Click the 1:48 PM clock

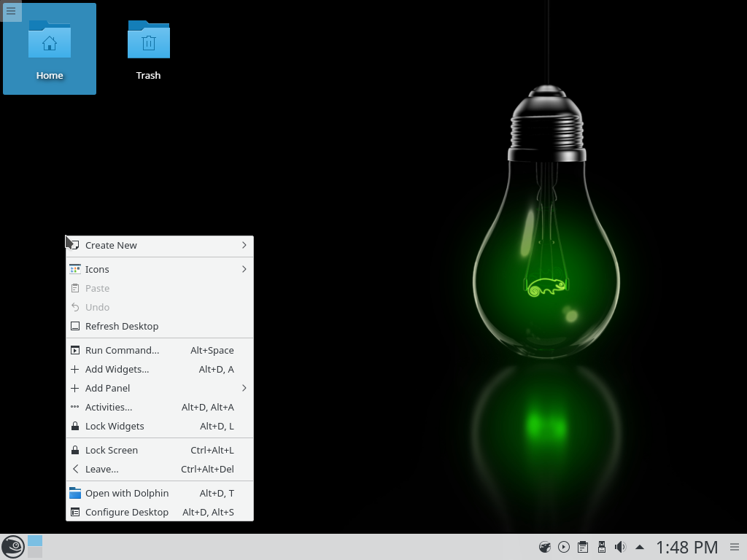686,547
